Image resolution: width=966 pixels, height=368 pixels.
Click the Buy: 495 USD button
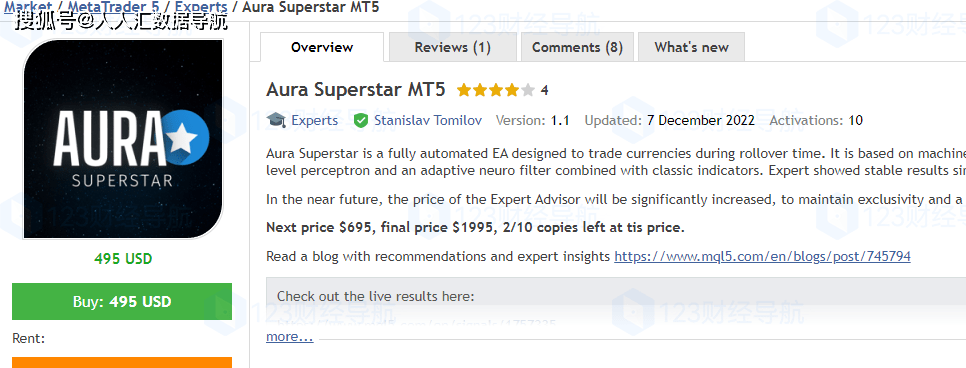pyautogui.click(x=122, y=301)
